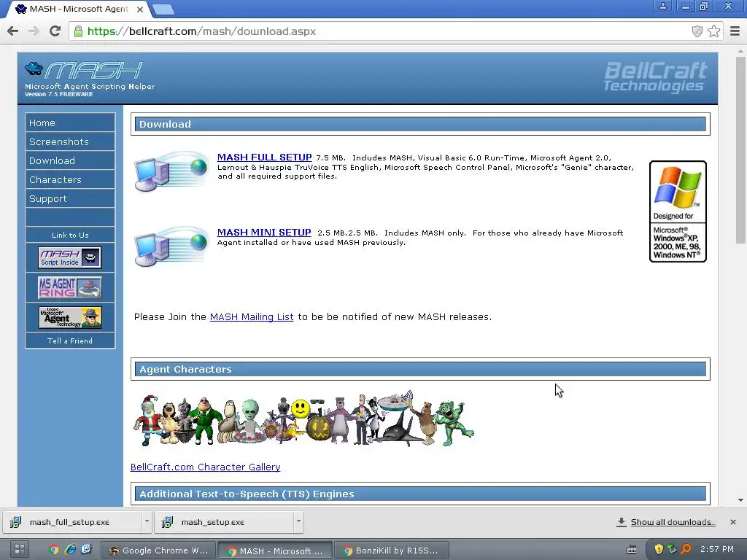Click the browser forward arrow
This screenshot has width=747, height=560.
34,31
